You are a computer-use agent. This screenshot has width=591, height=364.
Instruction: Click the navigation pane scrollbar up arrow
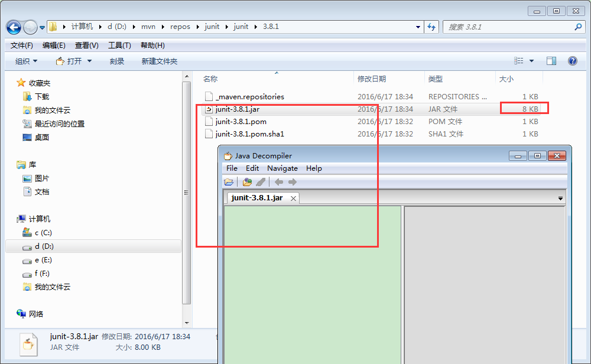(x=187, y=76)
